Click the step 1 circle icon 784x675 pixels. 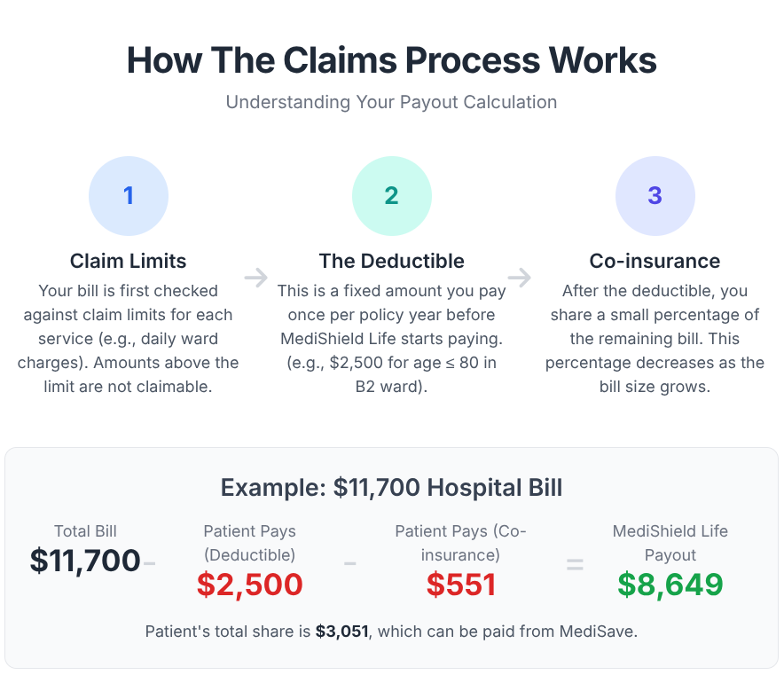(129, 196)
